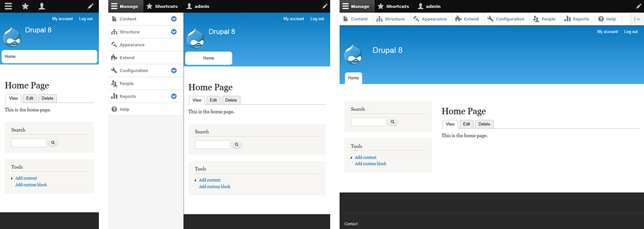Click Add content link in wide right view
The image size is (644, 229).
tap(365, 158)
